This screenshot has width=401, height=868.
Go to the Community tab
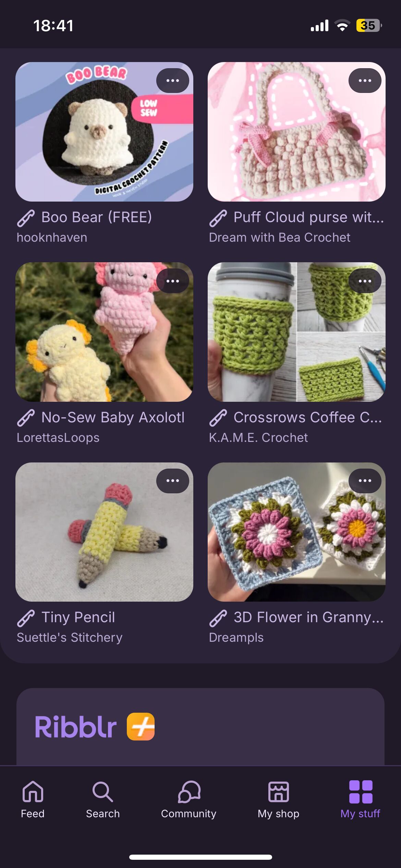click(189, 799)
